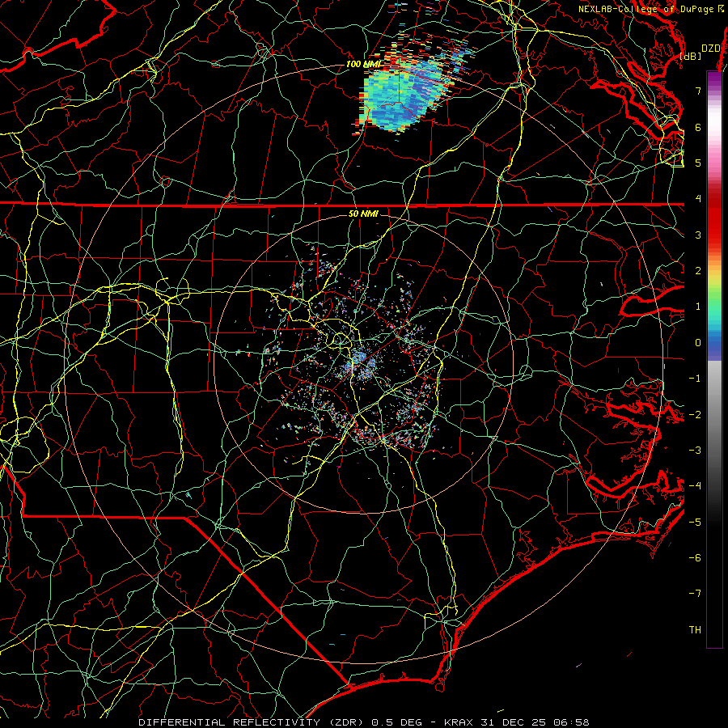Click the -3 dB value on the scale
The width and height of the screenshot is (728, 728).
pos(695,451)
